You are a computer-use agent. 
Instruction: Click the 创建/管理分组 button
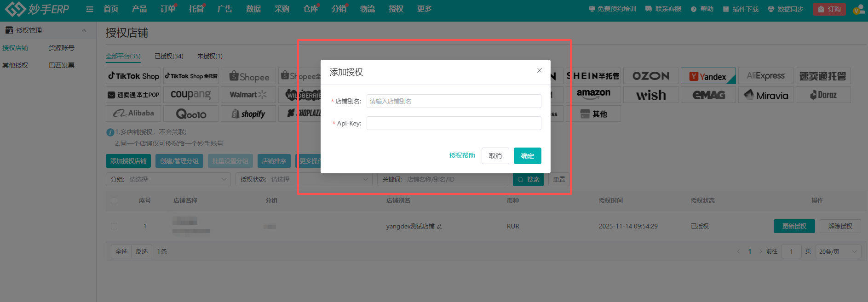179,161
